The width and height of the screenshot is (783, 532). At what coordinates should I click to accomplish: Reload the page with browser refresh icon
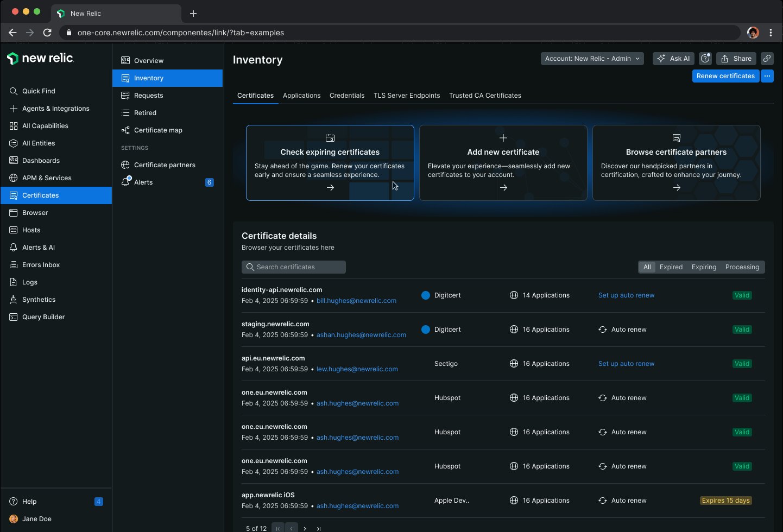coord(47,33)
